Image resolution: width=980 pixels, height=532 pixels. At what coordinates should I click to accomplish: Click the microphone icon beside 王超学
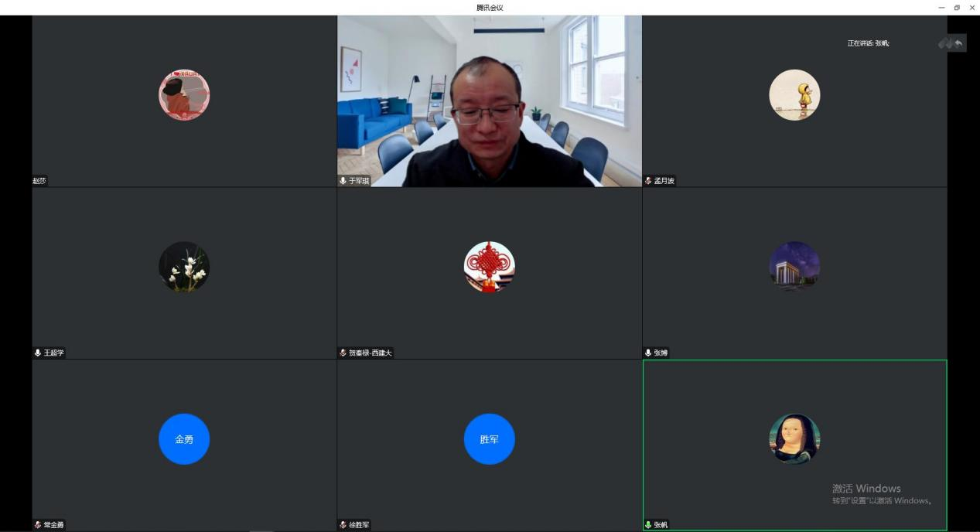(x=38, y=353)
